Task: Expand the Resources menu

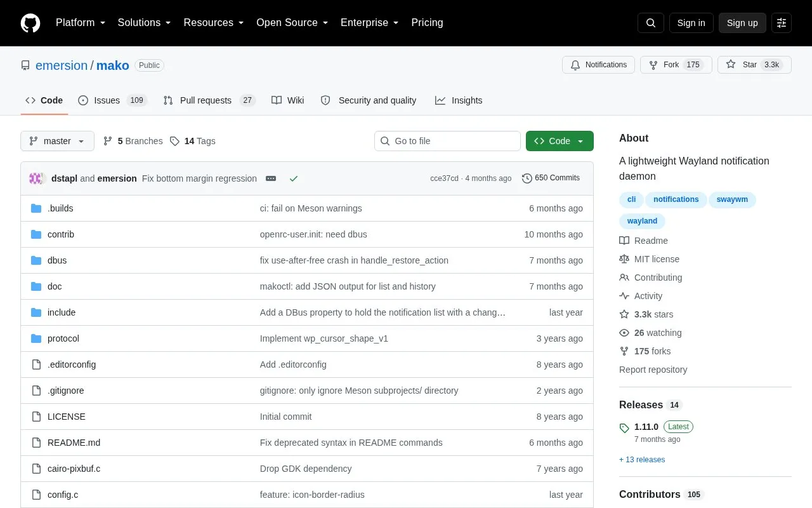Action: click(x=214, y=23)
